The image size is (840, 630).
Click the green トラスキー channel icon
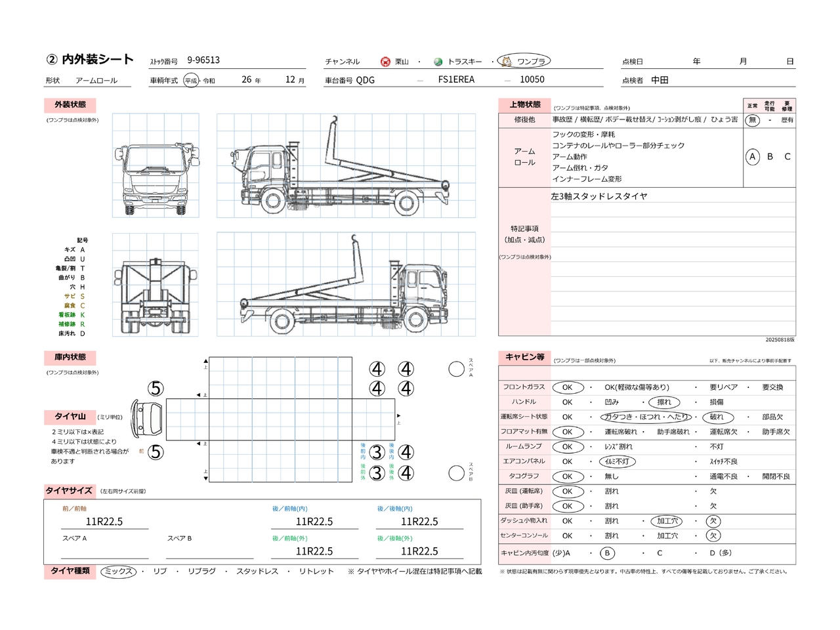(x=438, y=62)
